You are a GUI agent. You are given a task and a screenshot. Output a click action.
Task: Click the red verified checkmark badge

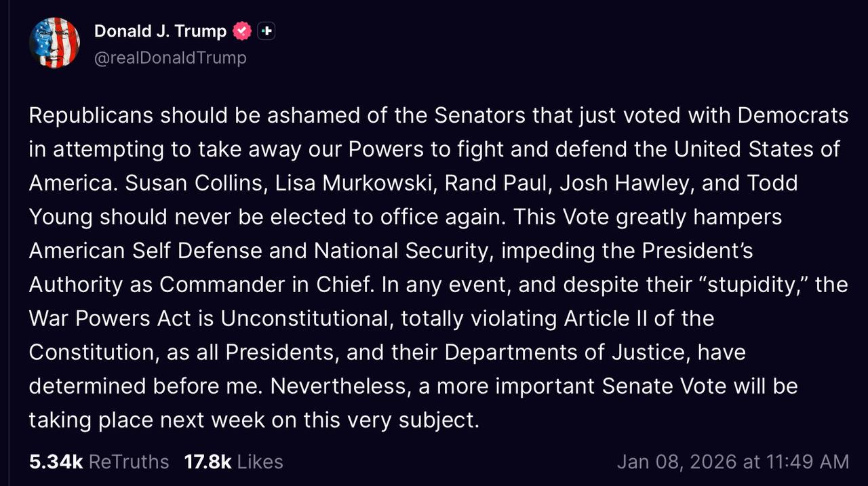pos(242,31)
